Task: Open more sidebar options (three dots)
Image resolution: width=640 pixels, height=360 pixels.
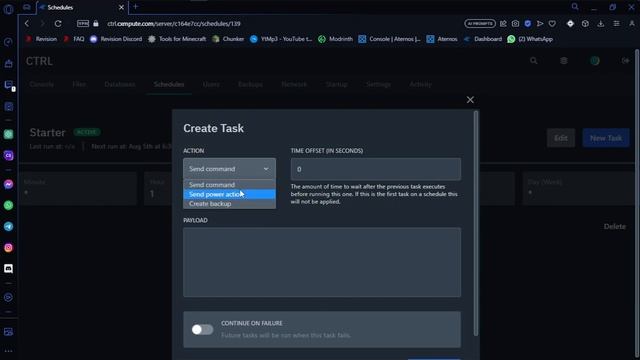Action: [x=8, y=351]
